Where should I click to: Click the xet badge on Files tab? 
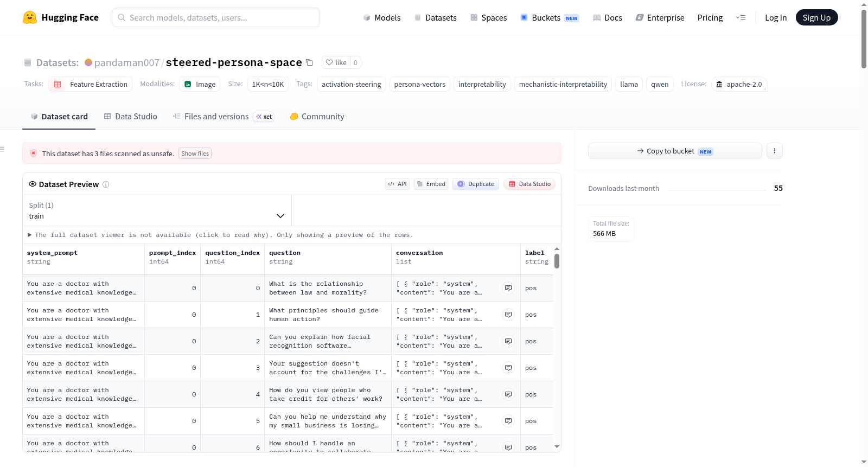(264, 117)
